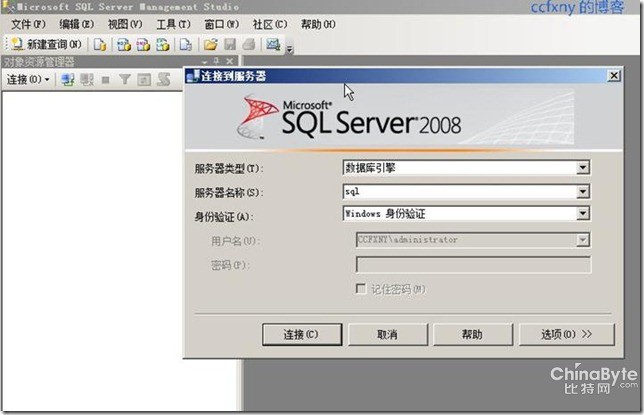Toggle the 记住密码 (Remember password) checkbox
The width and height of the screenshot is (644, 415).
pyautogui.click(x=361, y=289)
